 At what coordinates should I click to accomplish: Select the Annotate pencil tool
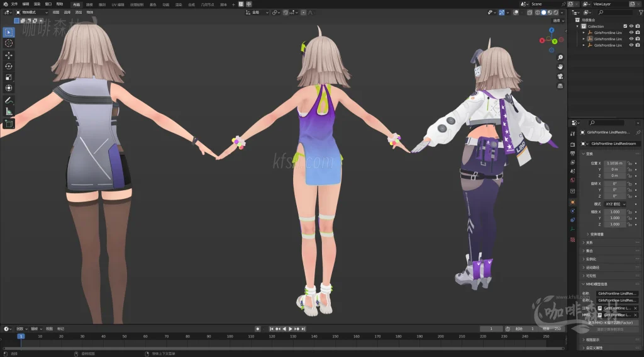[9, 100]
